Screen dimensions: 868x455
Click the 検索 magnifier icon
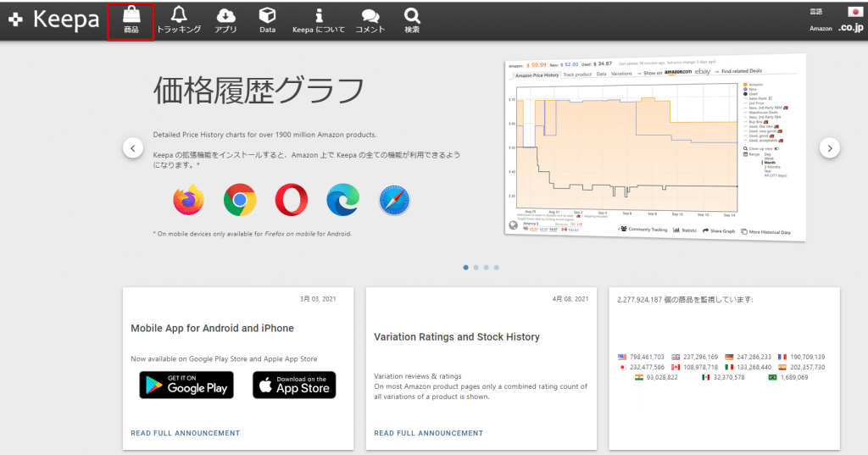click(x=412, y=15)
